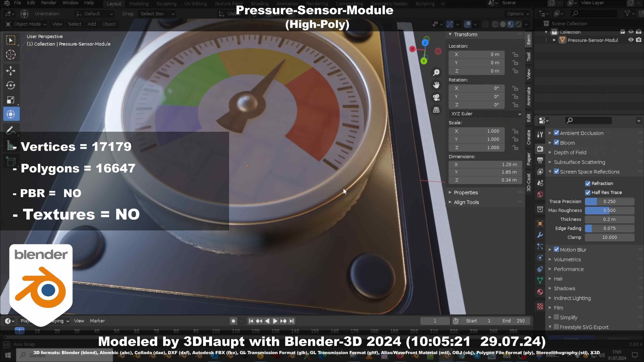Select the Select Box tool
The image size is (644, 362).
[11, 40]
